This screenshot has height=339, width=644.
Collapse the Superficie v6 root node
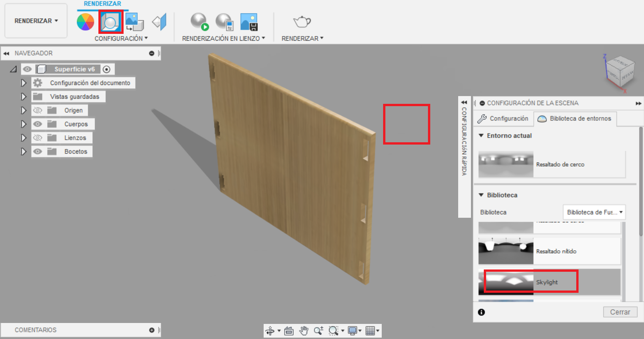coord(13,69)
